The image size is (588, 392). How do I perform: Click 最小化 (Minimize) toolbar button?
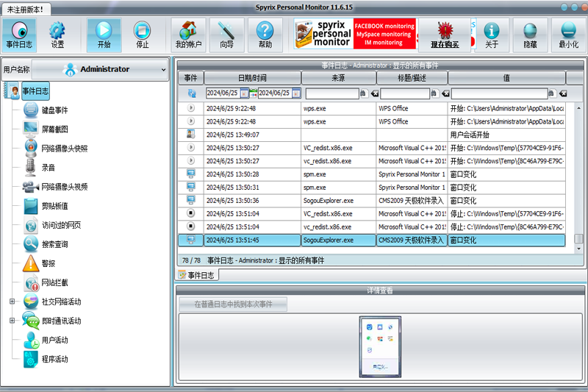coord(568,35)
